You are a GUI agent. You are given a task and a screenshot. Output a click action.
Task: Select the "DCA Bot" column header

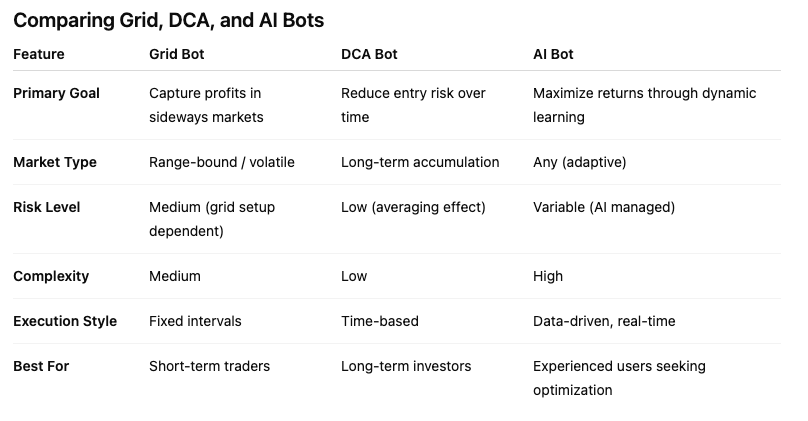[x=371, y=54]
